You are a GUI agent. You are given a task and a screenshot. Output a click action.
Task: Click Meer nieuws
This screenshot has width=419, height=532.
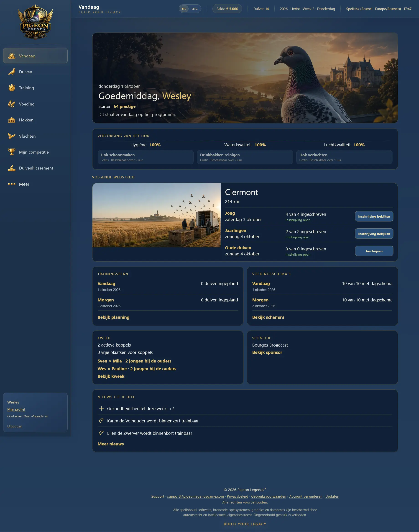[111, 444]
